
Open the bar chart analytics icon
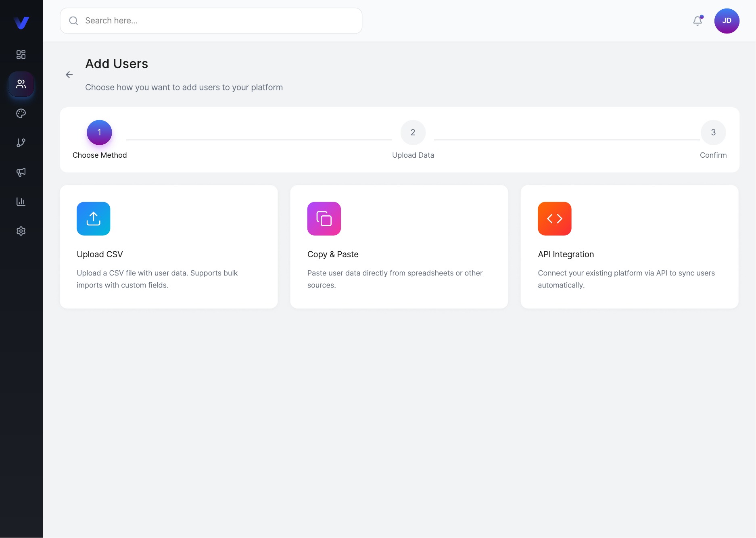[21, 202]
